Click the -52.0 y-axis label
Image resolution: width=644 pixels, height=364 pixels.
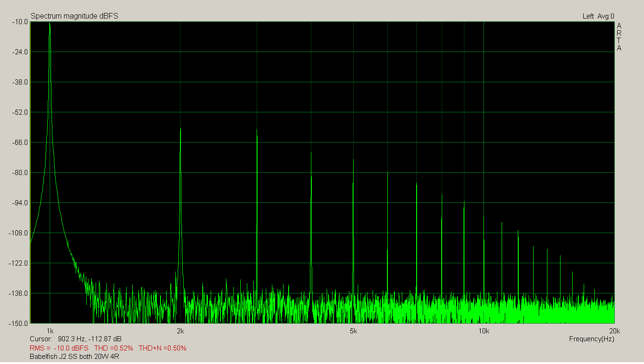pos(19,112)
